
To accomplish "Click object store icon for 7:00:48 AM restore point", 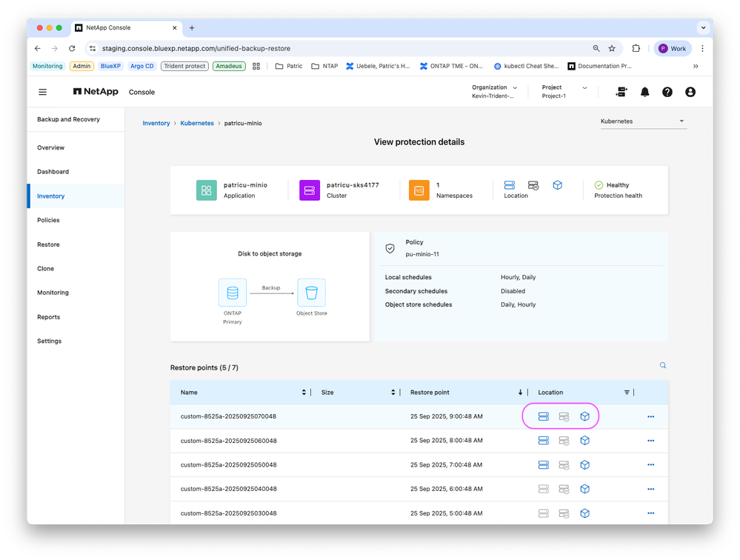I will [584, 464].
